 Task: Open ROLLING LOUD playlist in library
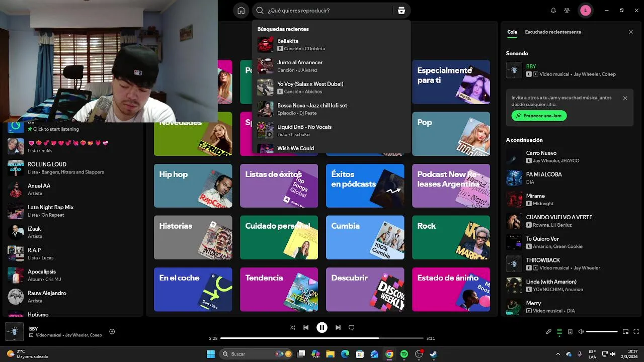tap(73, 168)
